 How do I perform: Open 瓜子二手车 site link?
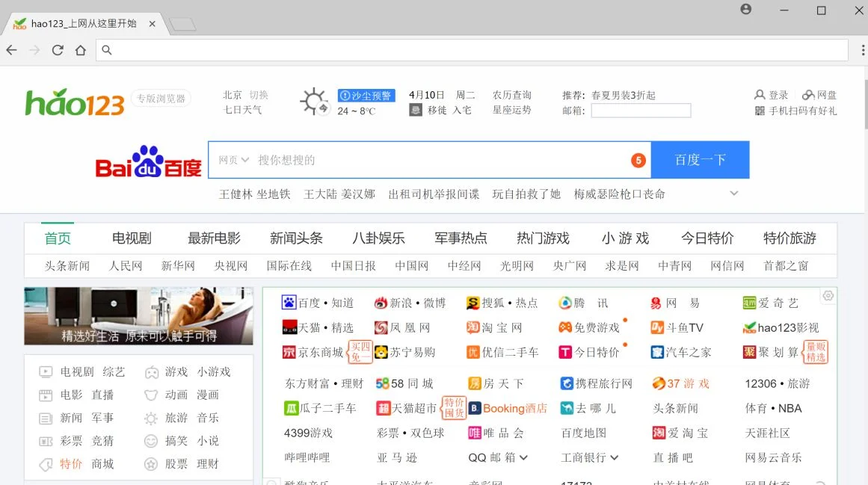(x=320, y=408)
